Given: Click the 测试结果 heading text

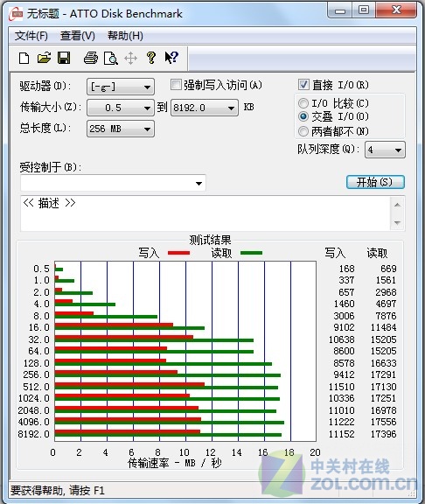Looking at the screenshot, I should coord(210,240).
